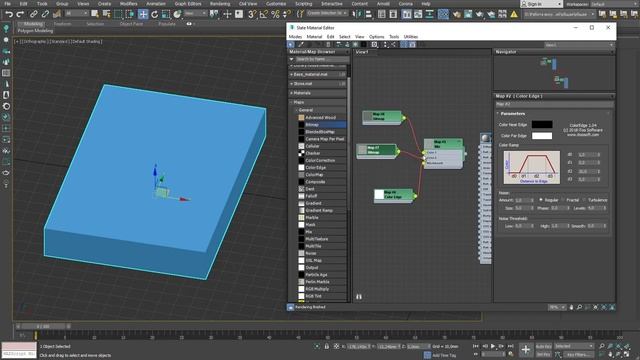
Task: Pick material from object eyedropper
Action: 301,44
